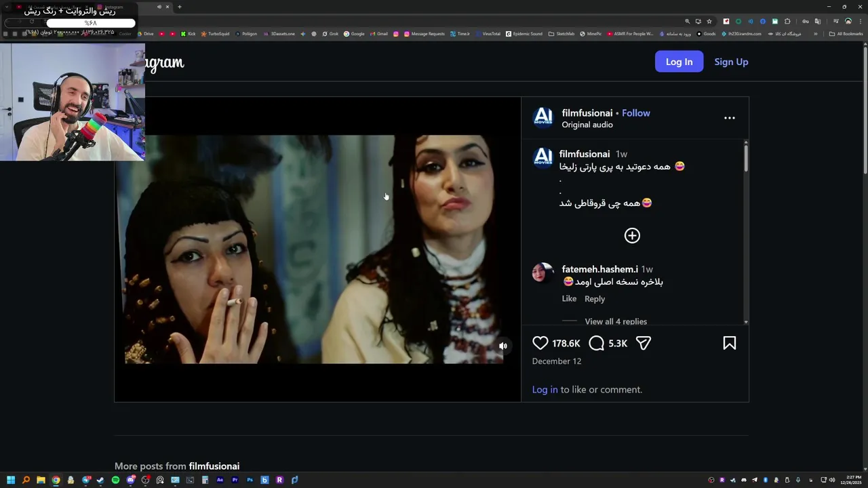The height and width of the screenshot is (488, 868).
Task: Click filmfusionai avatar in the post header
Action: tap(543, 117)
